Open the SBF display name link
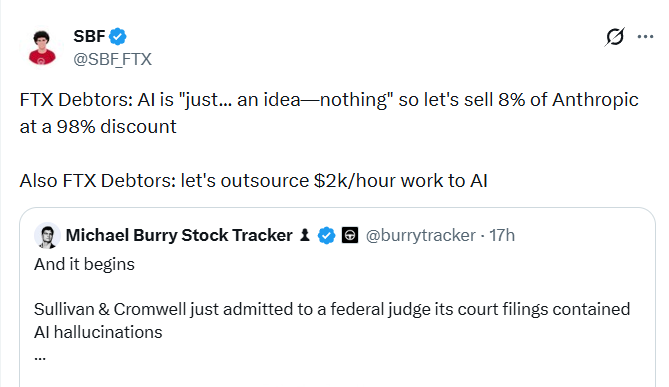 (89, 37)
